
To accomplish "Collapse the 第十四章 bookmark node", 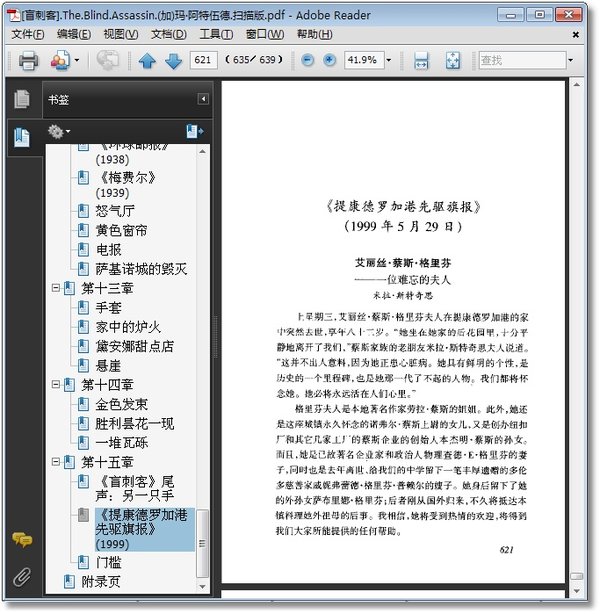I will 56,385.
